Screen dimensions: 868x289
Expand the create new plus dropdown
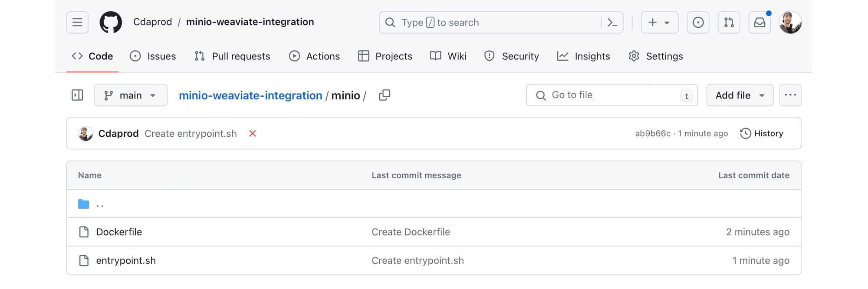(659, 23)
